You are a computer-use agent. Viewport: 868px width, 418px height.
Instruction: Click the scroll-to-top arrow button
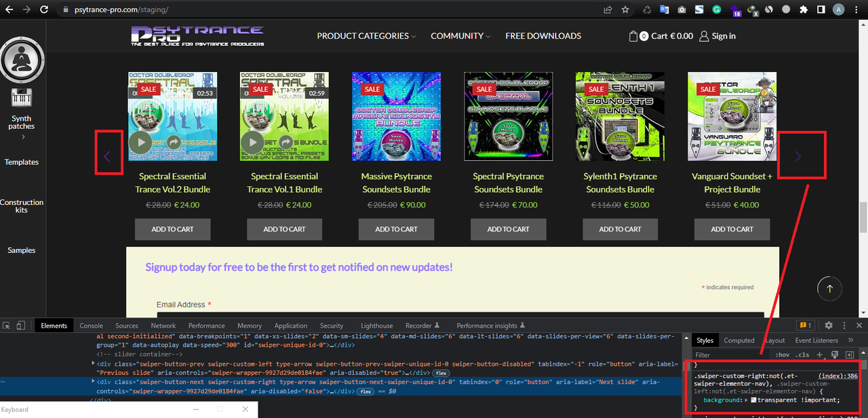pyautogui.click(x=829, y=288)
